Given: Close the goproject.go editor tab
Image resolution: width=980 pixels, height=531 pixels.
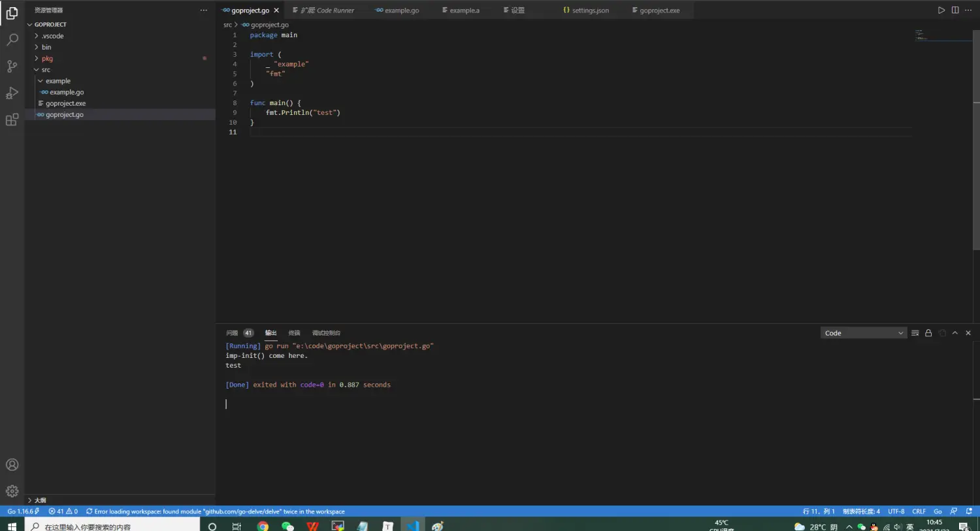Looking at the screenshot, I should tap(276, 10).
